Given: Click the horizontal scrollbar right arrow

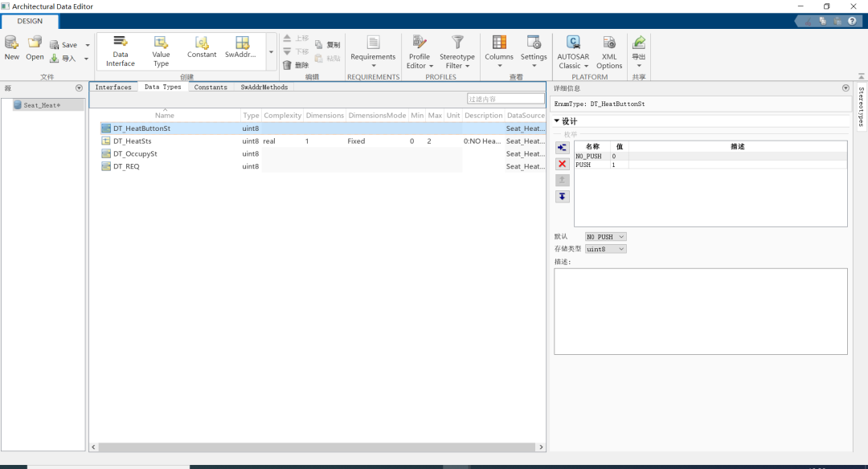Looking at the screenshot, I should point(541,447).
